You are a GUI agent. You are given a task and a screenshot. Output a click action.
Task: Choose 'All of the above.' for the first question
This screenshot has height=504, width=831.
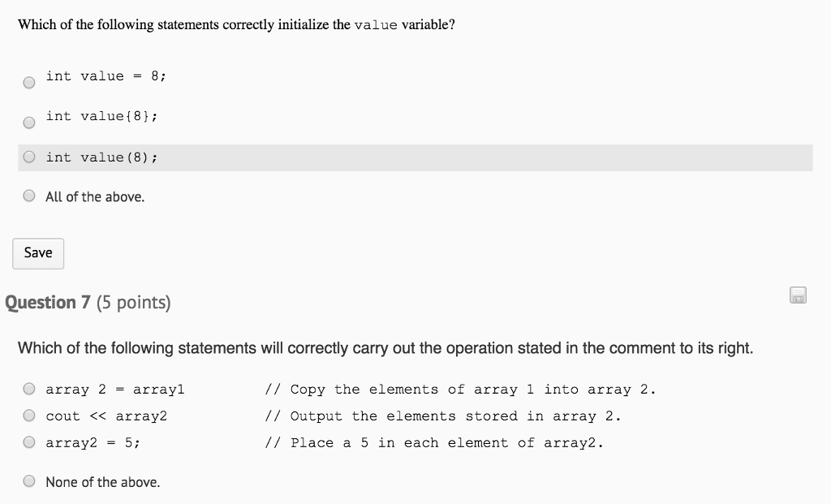tap(28, 196)
